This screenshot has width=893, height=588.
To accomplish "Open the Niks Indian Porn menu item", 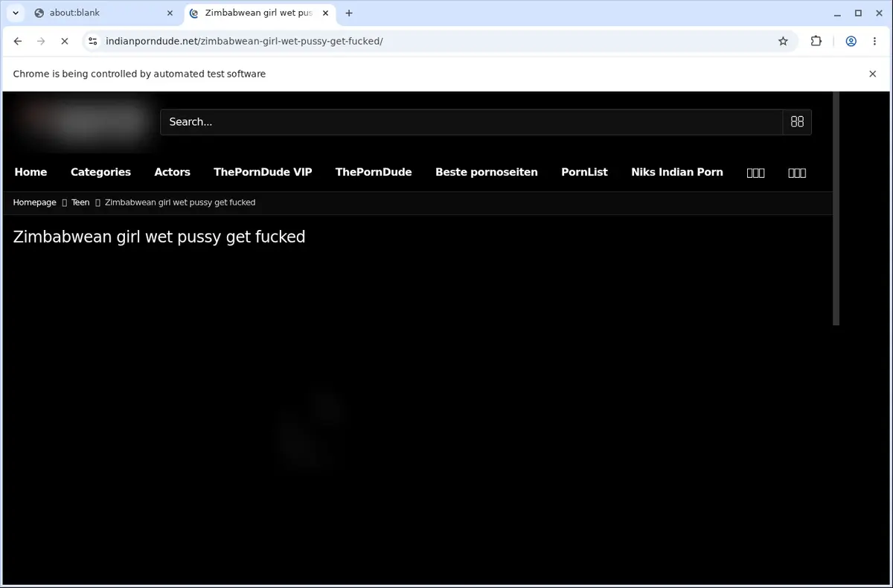I will click(x=677, y=172).
